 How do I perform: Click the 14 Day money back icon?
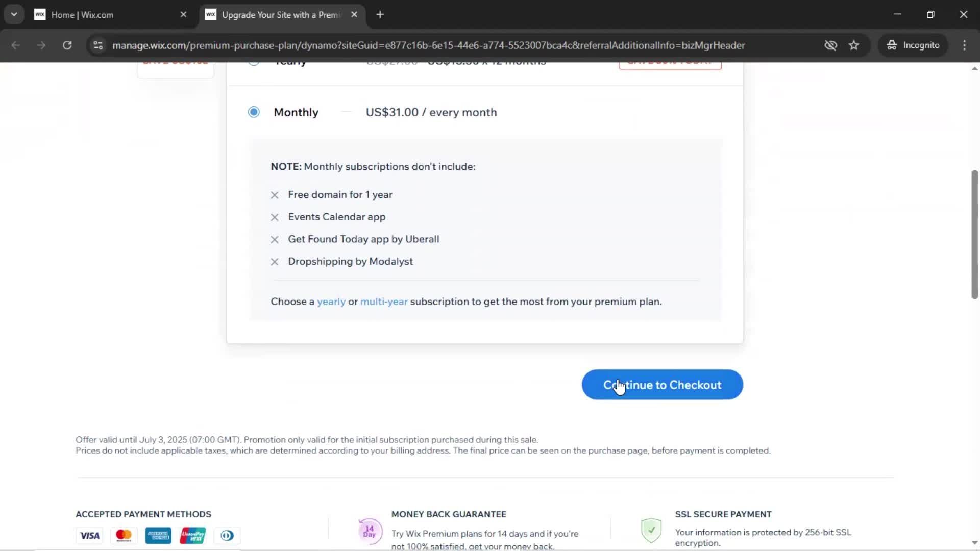click(x=370, y=531)
